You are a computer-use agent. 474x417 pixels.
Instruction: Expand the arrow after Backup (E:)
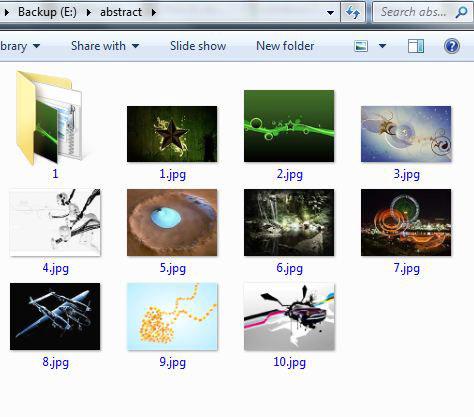(88, 13)
